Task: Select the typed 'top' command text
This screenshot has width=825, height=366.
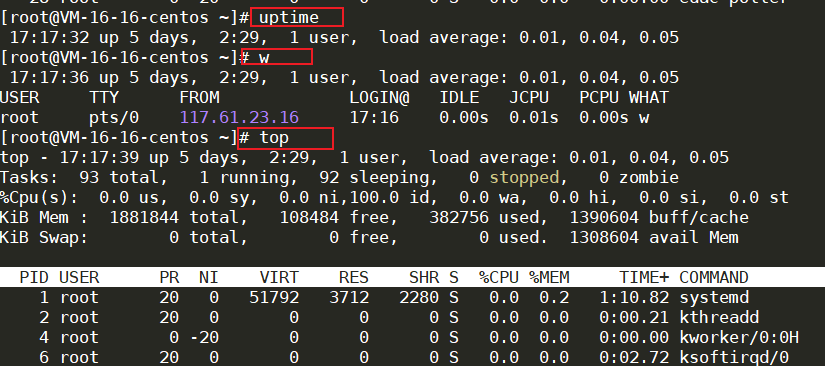Action: click(274, 138)
